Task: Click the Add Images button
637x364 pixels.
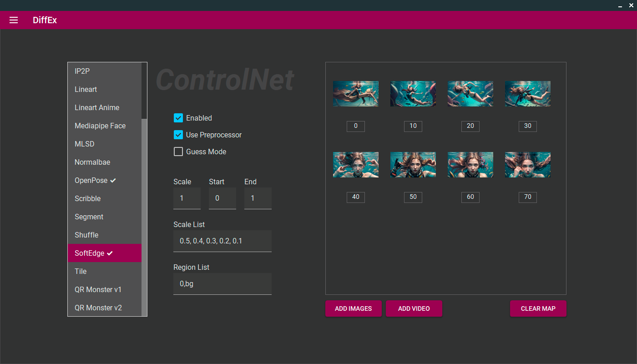Action: (354, 308)
